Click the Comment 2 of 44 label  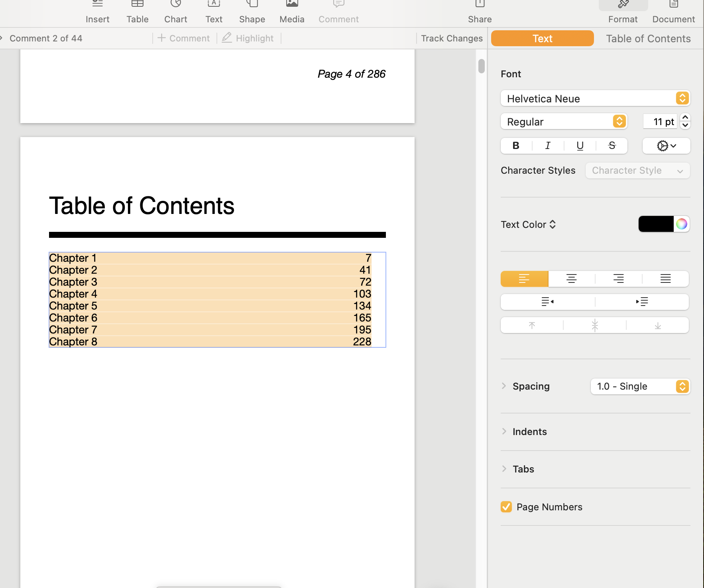point(46,38)
